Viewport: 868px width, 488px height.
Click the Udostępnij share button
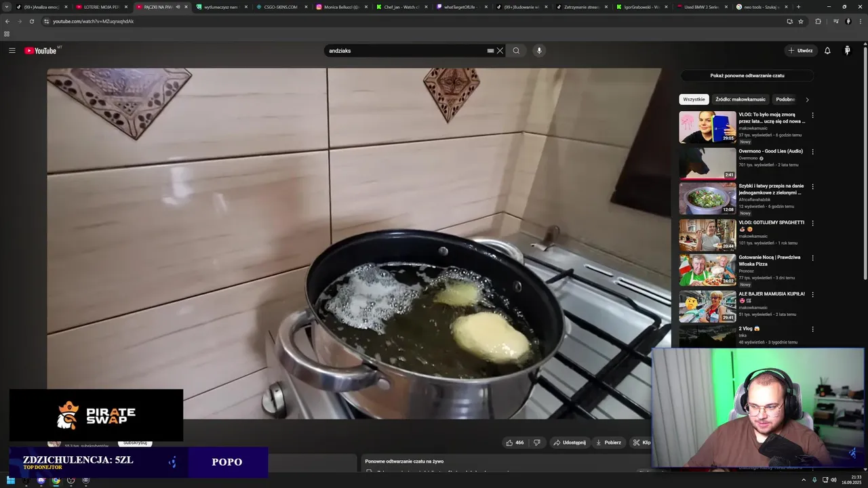(570, 443)
